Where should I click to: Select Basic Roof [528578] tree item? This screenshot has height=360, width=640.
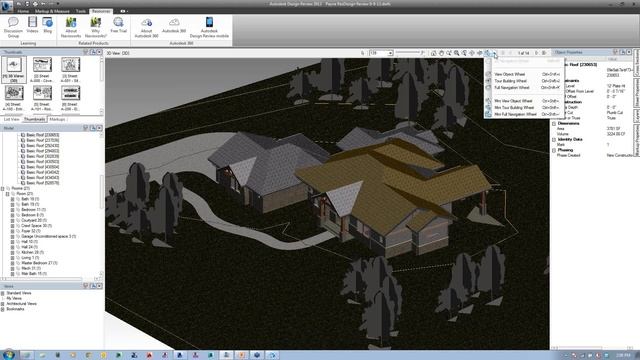coord(42,183)
